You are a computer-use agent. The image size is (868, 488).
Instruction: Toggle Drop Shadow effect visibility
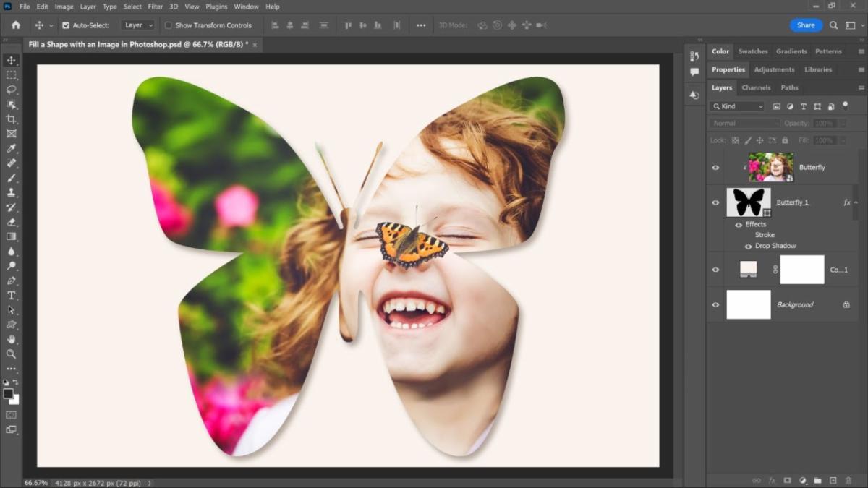click(748, 247)
